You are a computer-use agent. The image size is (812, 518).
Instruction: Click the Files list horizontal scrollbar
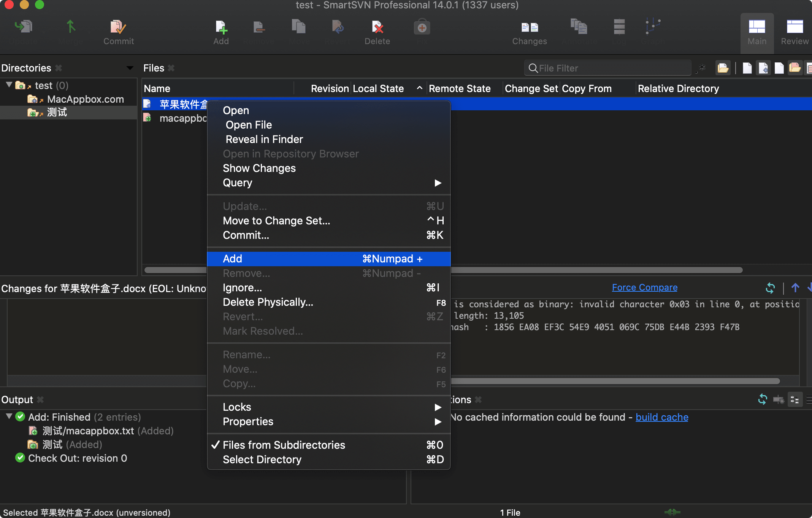pos(597,270)
